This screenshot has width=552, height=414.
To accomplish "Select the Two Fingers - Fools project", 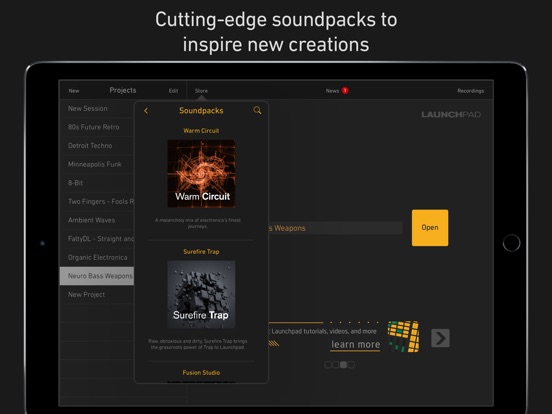I will (97, 202).
